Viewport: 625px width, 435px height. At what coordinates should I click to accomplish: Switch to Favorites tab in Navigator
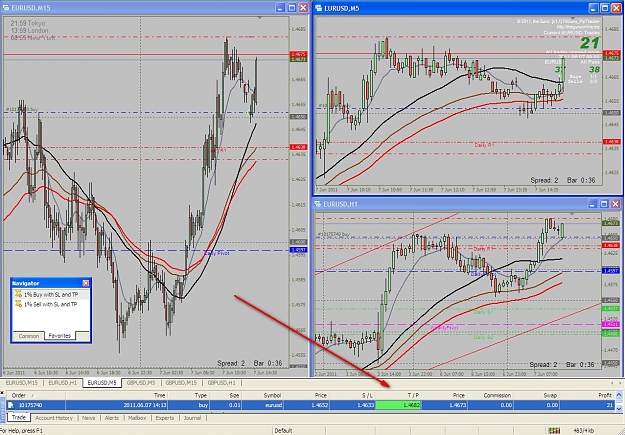60,336
